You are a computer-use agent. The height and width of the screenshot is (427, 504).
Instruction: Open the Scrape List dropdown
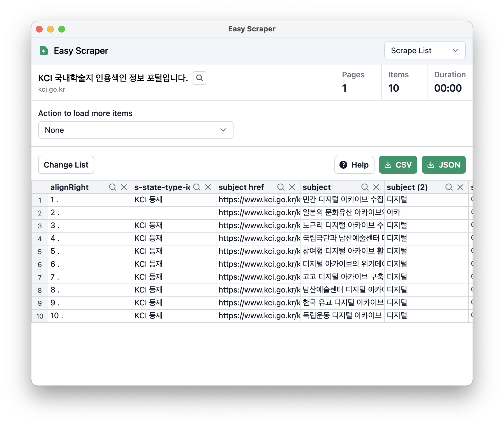425,50
